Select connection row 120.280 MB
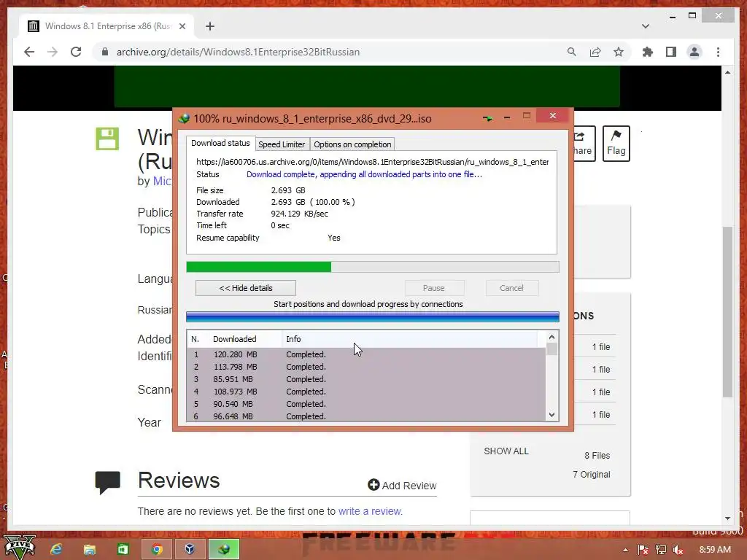The image size is (747, 560). 366,354
